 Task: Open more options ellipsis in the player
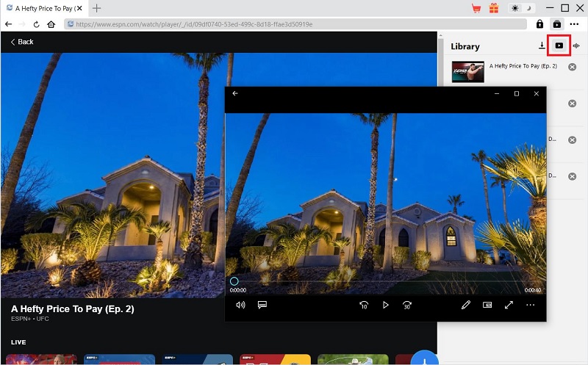click(x=530, y=305)
